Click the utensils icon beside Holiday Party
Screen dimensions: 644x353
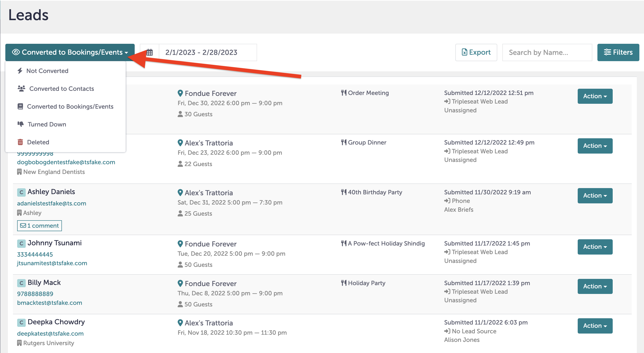click(344, 283)
